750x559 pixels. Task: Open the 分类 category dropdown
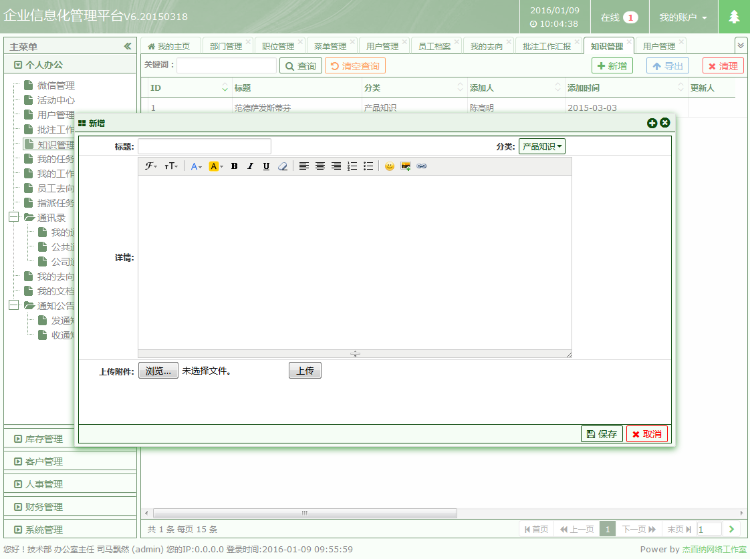(542, 146)
